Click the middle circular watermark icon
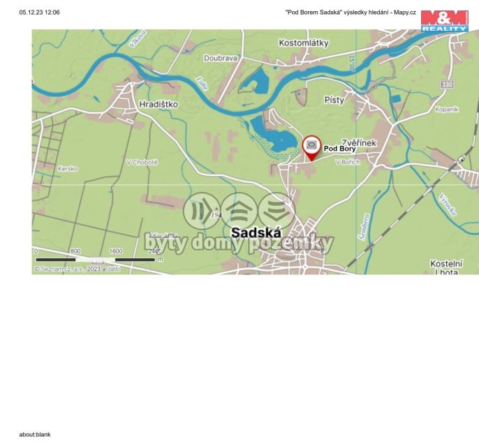The height and width of the screenshot is (448, 479). pyautogui.click(x=239, y=211)
